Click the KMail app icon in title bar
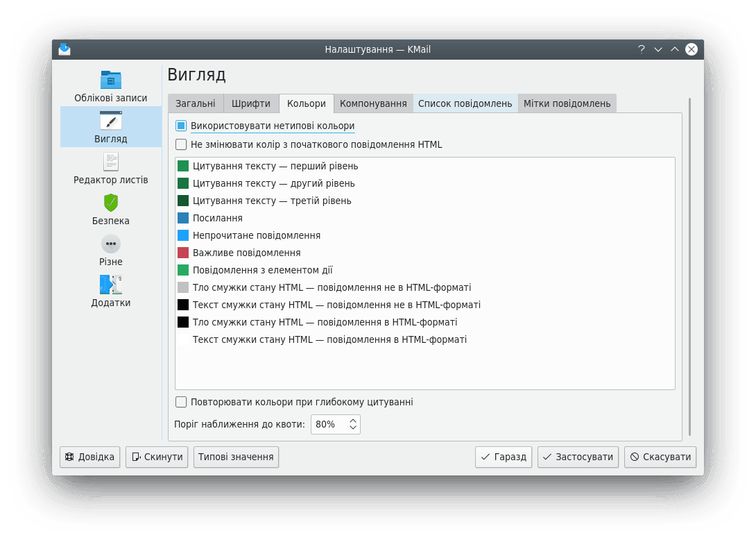Screen dimensions: 756x540 [65, 49]
